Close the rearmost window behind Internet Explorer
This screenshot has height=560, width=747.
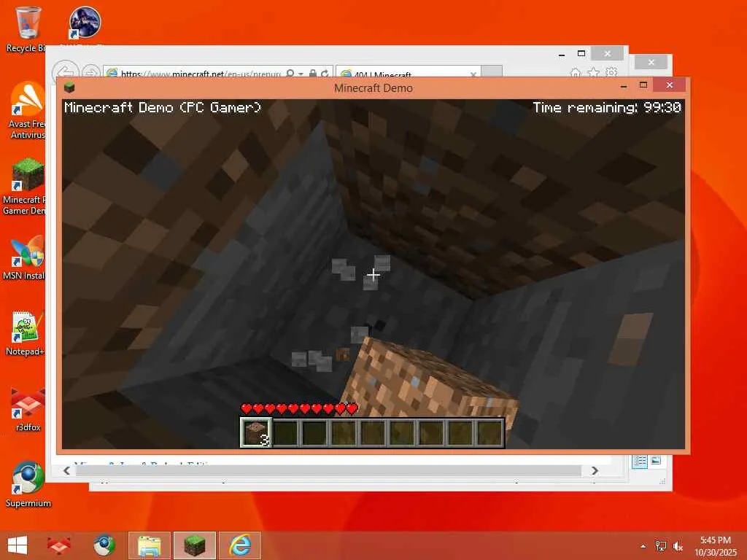coord(651,63)
